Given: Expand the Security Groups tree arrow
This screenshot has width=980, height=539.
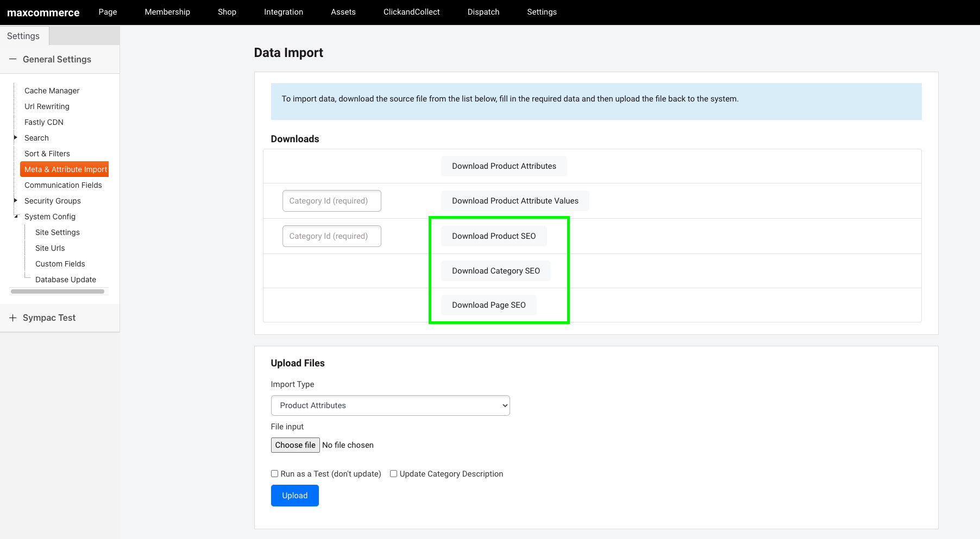Looking at the screenshot, I should (x=16, y=200).
